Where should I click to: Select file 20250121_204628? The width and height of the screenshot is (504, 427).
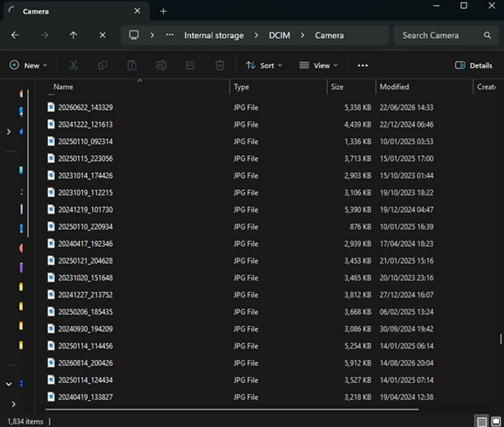86,261
